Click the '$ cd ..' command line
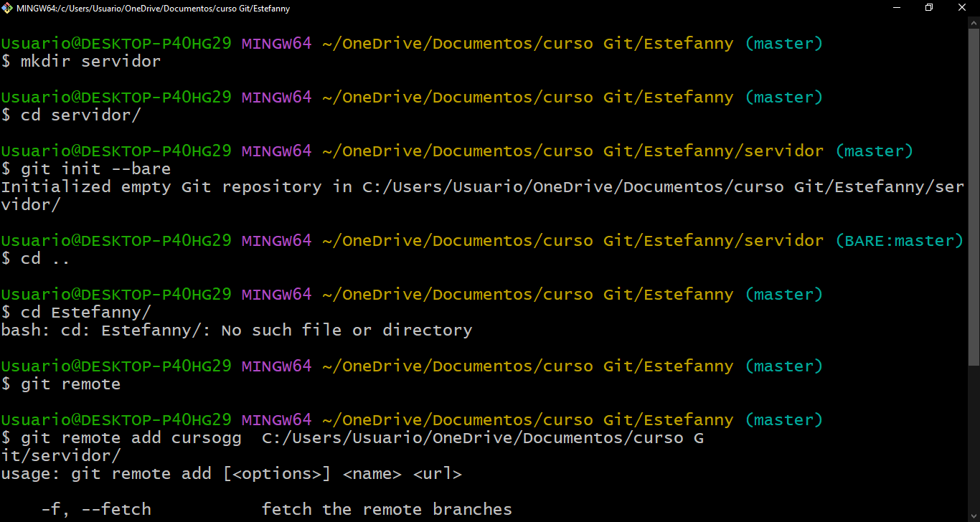 click(36, 259)
